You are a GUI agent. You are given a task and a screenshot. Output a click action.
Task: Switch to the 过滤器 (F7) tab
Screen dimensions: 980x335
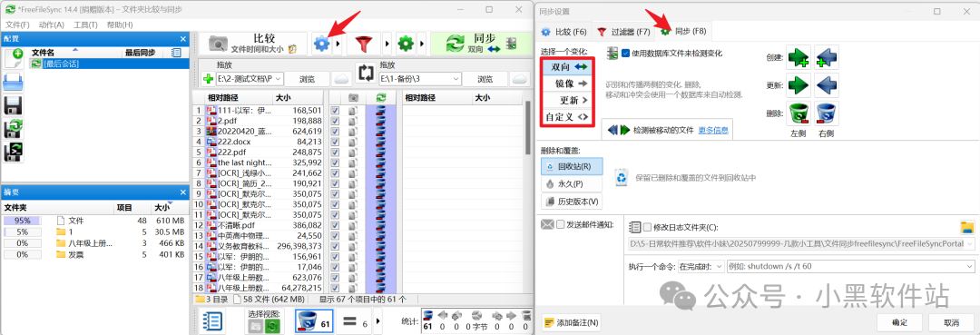623,31
